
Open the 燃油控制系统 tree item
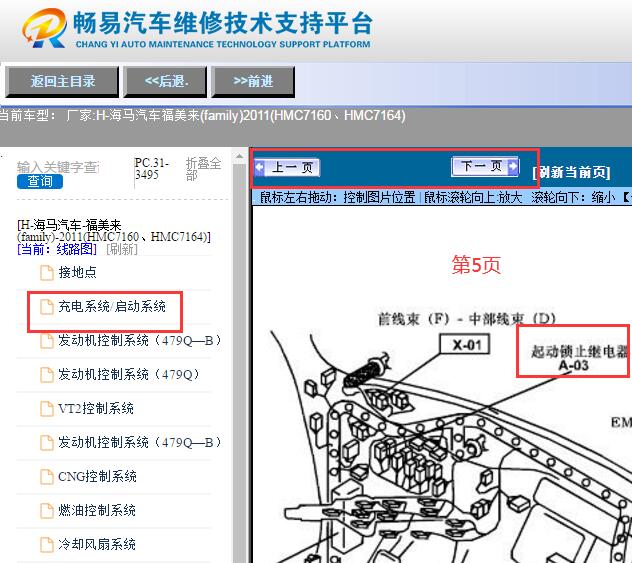coord(97,511)
